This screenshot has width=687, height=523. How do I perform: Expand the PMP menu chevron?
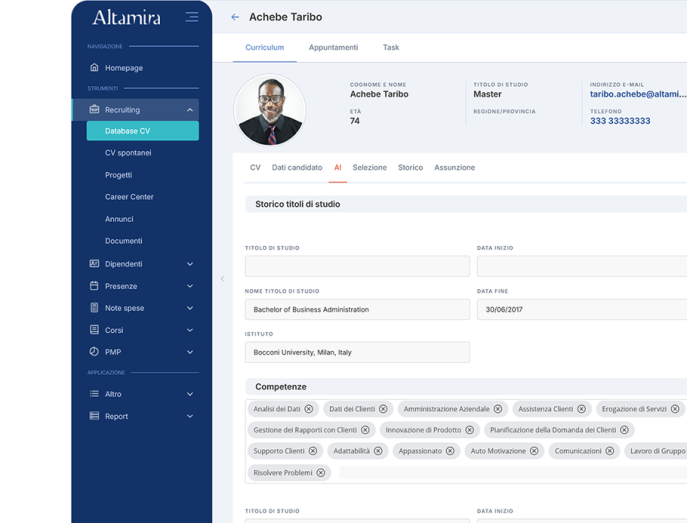[x=190, y=352]
